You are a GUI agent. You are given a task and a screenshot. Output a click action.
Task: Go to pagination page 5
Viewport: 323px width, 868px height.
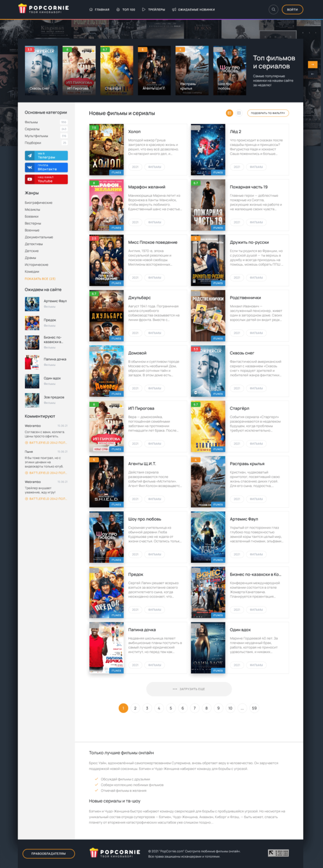[170, 708]
